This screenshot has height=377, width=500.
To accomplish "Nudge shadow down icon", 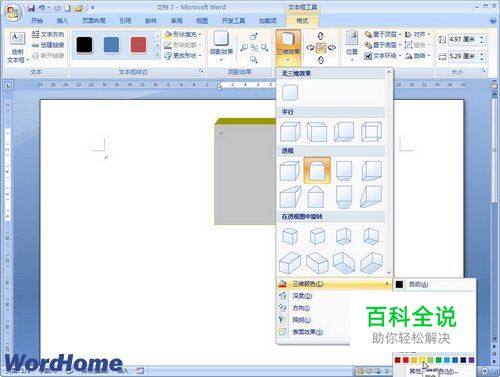I will [x=254, y=60].
